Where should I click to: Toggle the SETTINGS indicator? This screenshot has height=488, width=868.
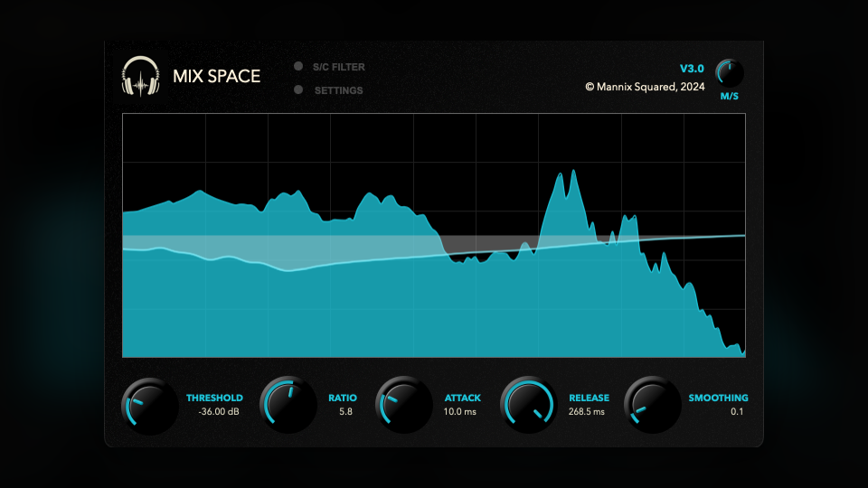point(298,89)
